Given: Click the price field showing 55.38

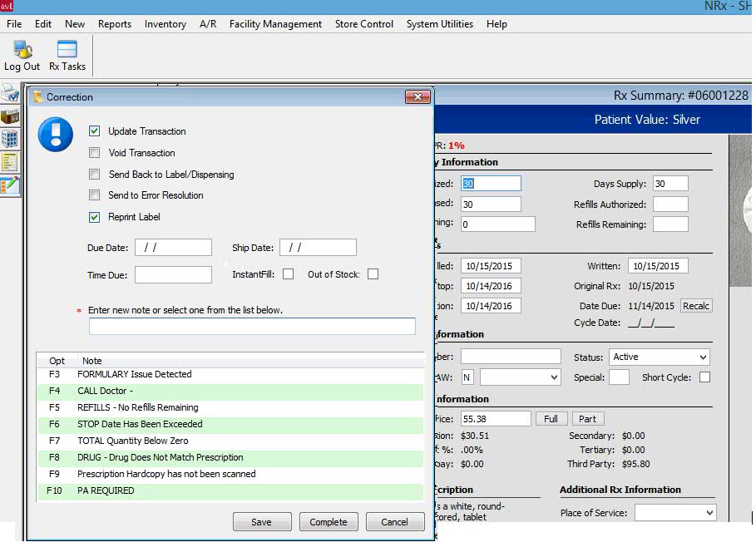Looking at the screenshot, I should pos(496,419).
